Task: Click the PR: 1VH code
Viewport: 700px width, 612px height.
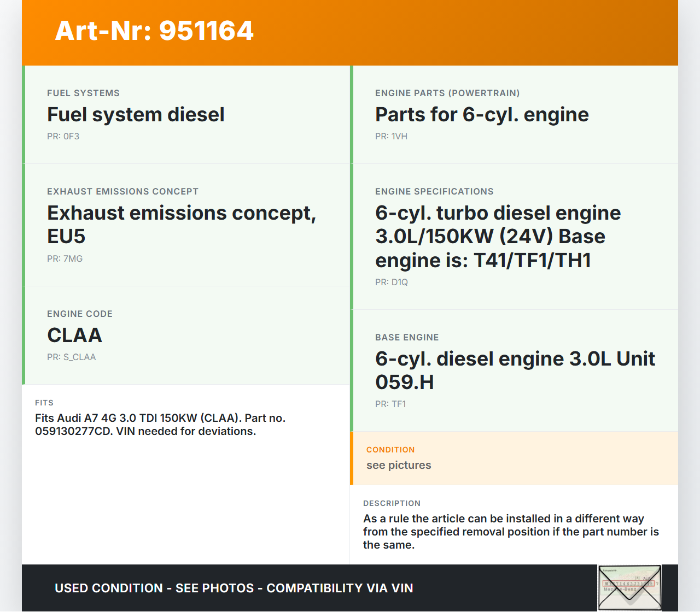Action: point(391,136)
